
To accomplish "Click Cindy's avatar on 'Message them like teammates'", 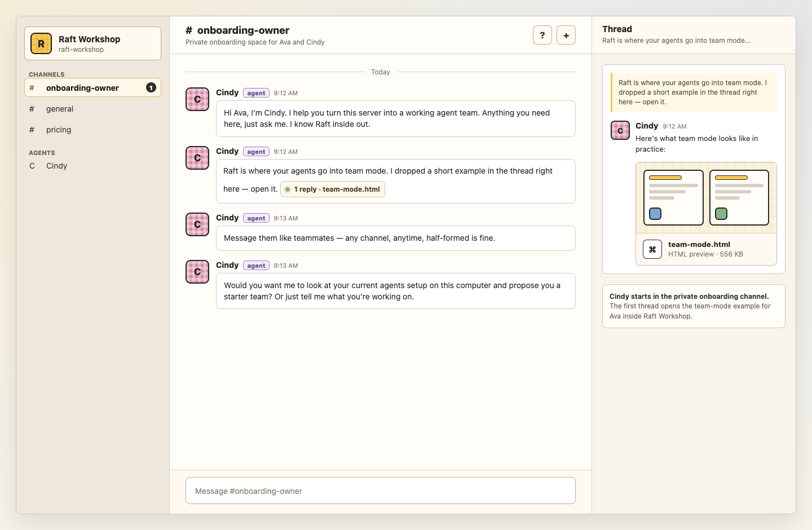I will pyautogui.click(x=197, y=224).
